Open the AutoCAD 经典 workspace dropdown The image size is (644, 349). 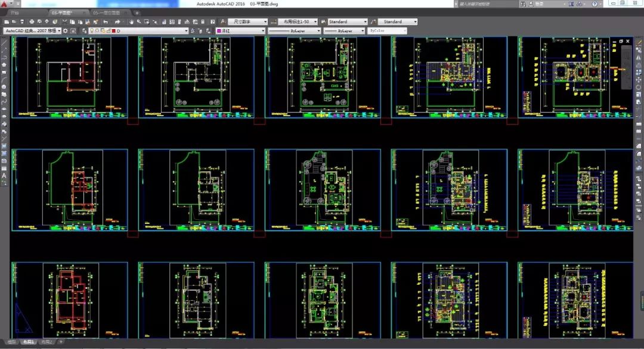[x=32, y=31]
